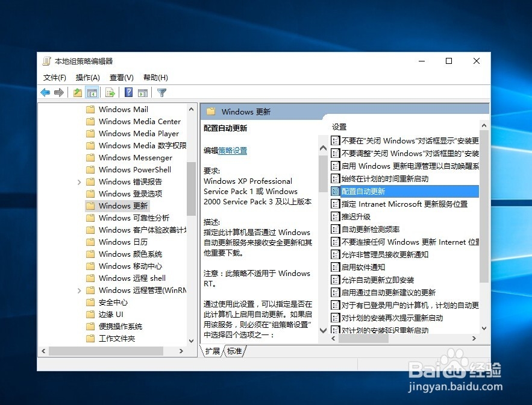Toggle the show/hide action pane icon
Viewport: 532px width, 405px height.
[143, 92]
